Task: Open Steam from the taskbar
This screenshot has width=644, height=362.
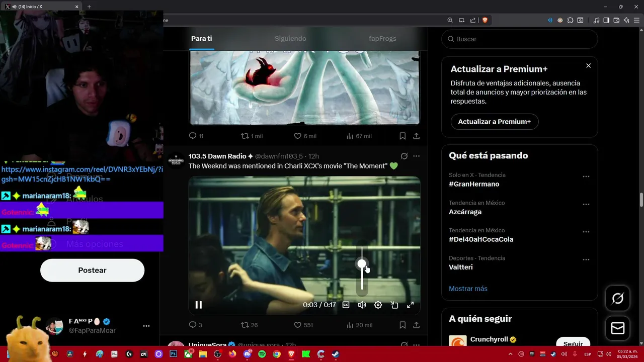Action: tap(336, 354)
